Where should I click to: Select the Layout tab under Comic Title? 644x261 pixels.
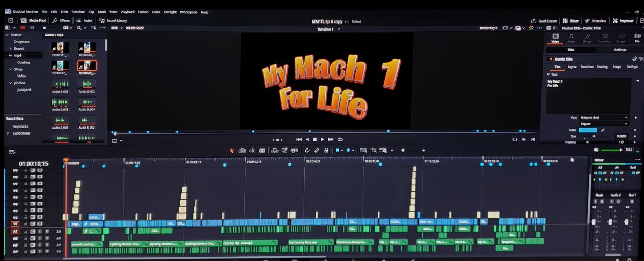coord(572,67)
